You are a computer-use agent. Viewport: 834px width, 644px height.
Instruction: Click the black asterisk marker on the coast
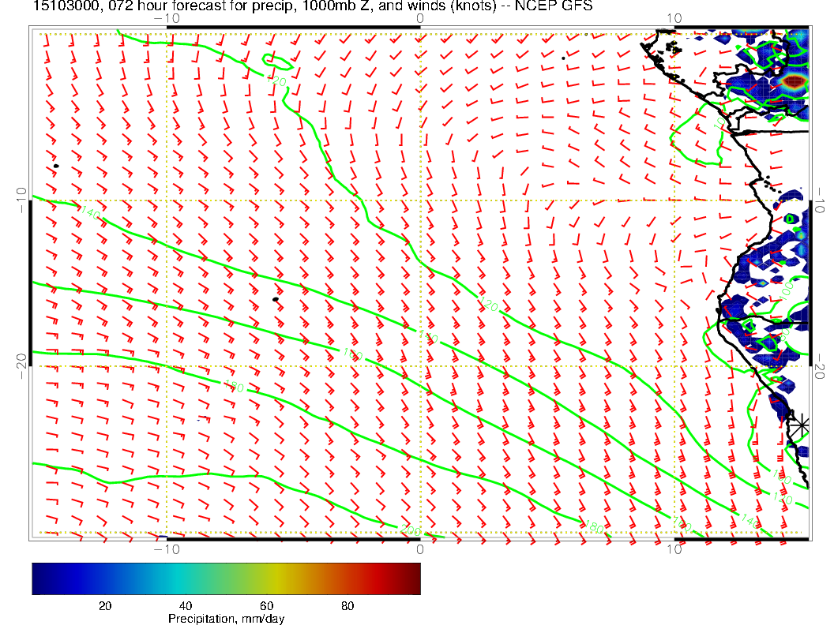801,425
